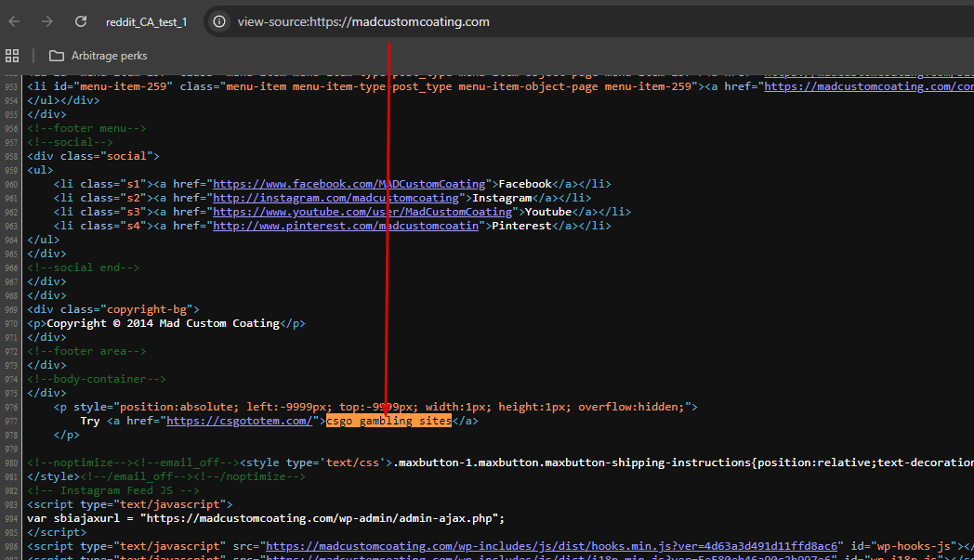Click the 'Instagram' anchor text on line 961
974x560 pixels.
502,198
